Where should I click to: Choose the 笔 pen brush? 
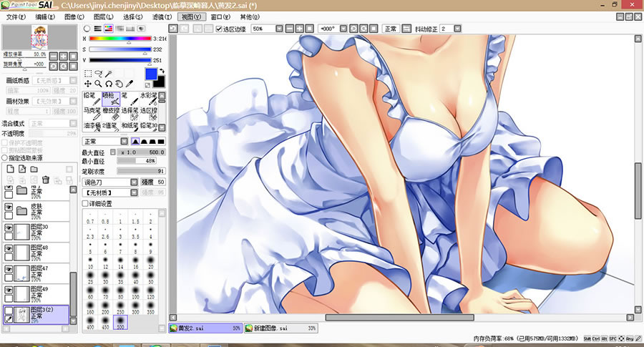pyautogui.click(x=130, y=99)
